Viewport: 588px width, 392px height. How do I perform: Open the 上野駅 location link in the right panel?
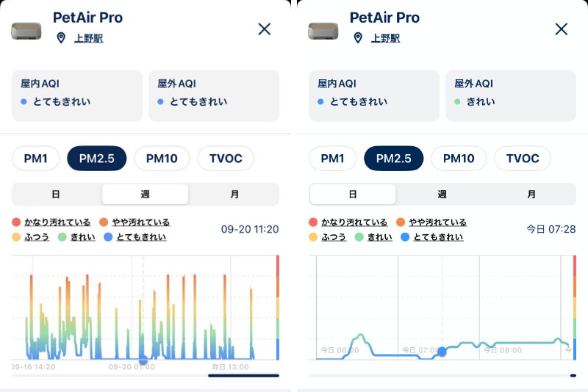pos(385,38)
